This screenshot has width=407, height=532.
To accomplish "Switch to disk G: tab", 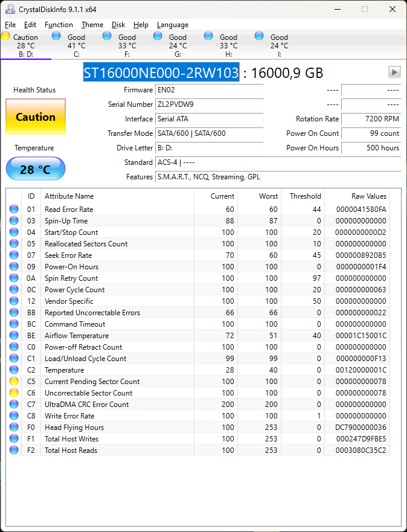I will point(178,45).
